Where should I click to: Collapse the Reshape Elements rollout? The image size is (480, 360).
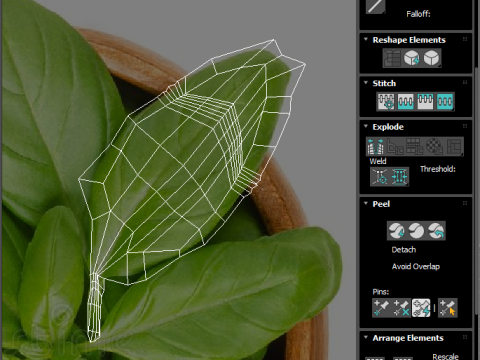(x=366, y=40)
